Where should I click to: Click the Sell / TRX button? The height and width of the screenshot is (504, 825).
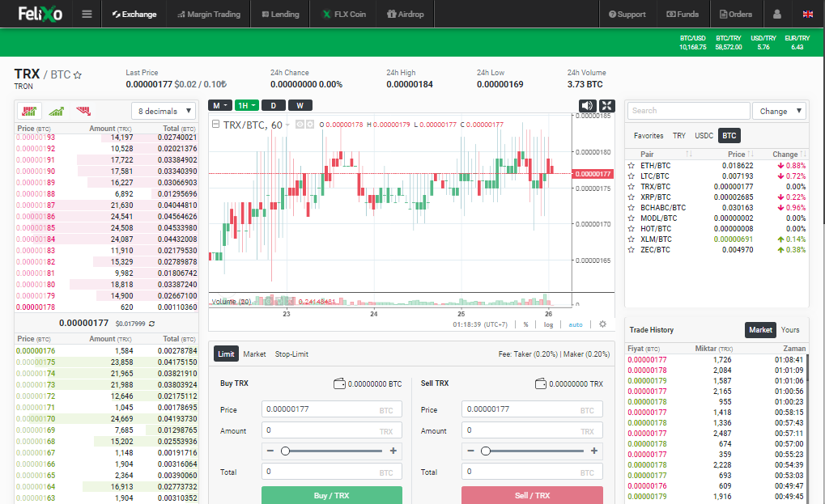[x=532, y=495]
